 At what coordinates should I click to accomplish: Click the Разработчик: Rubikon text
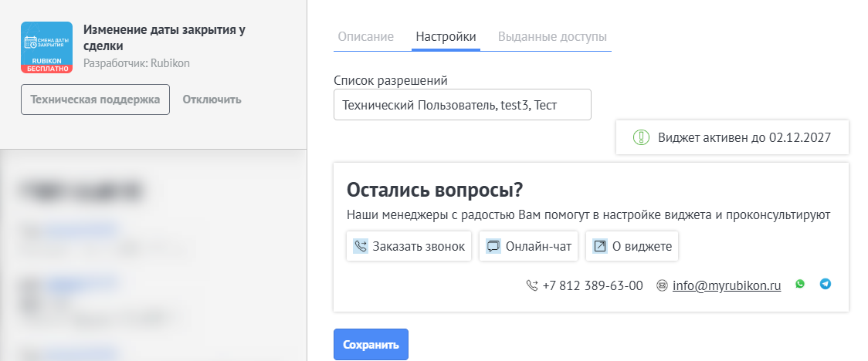pos(137,63)
